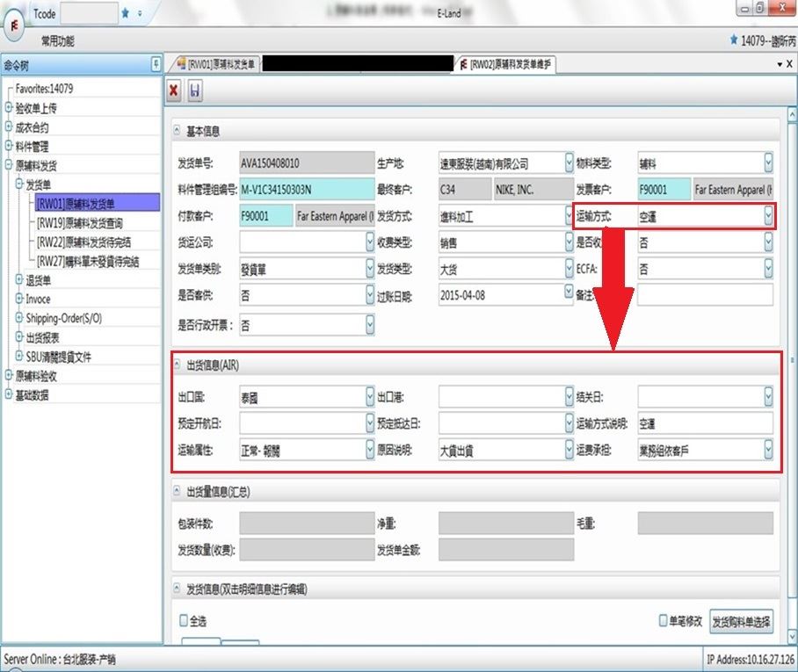Click the save floppy disk icon
Viewport: 798px width, 672px height.
(194, 90)
